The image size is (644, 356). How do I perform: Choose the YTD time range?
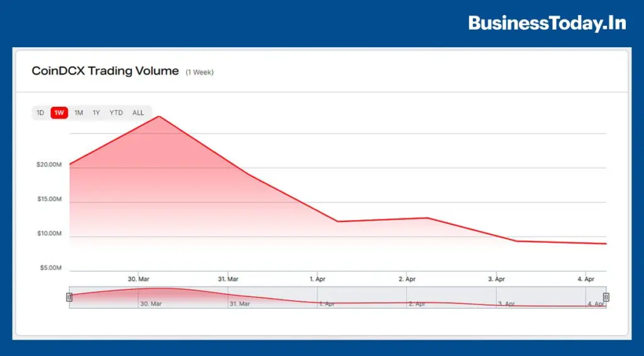116,113
